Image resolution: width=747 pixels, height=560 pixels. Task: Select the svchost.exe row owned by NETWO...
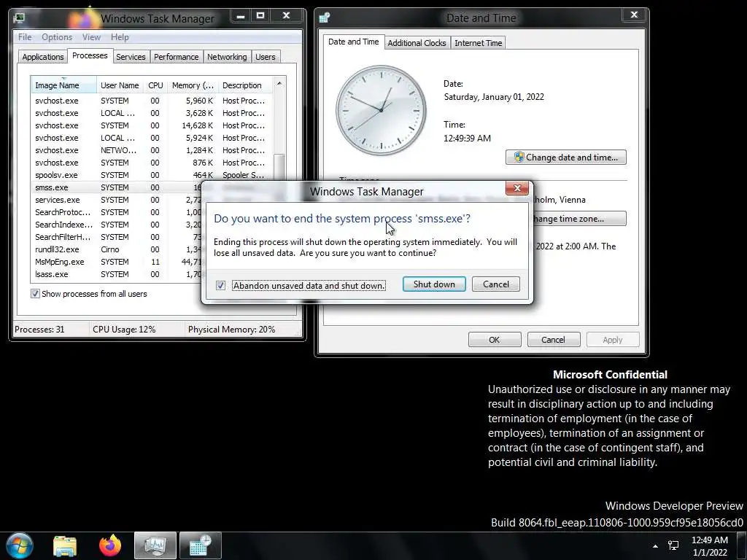point(152,150)
